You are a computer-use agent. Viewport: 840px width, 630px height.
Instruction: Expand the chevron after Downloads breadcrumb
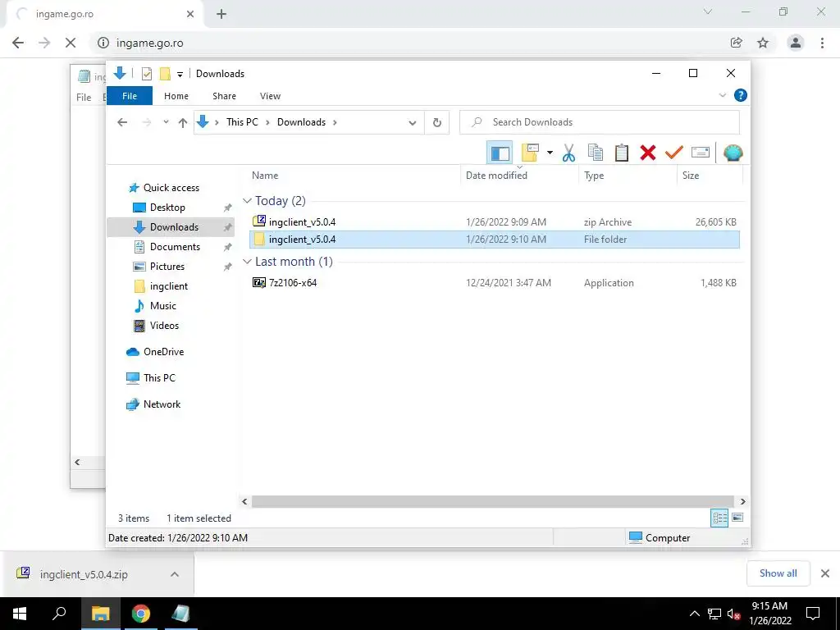(335, 122)
